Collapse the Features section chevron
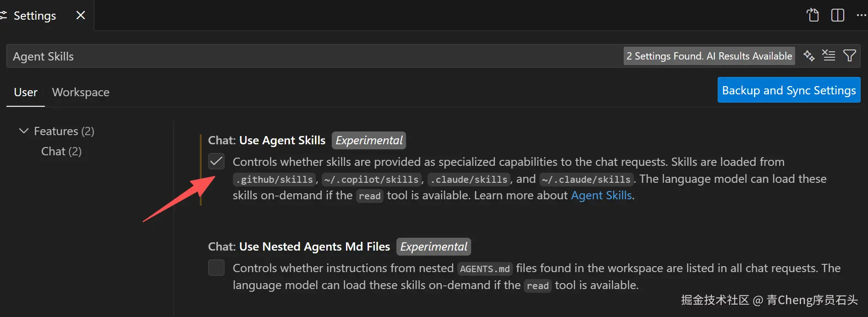 pos(23,131)
